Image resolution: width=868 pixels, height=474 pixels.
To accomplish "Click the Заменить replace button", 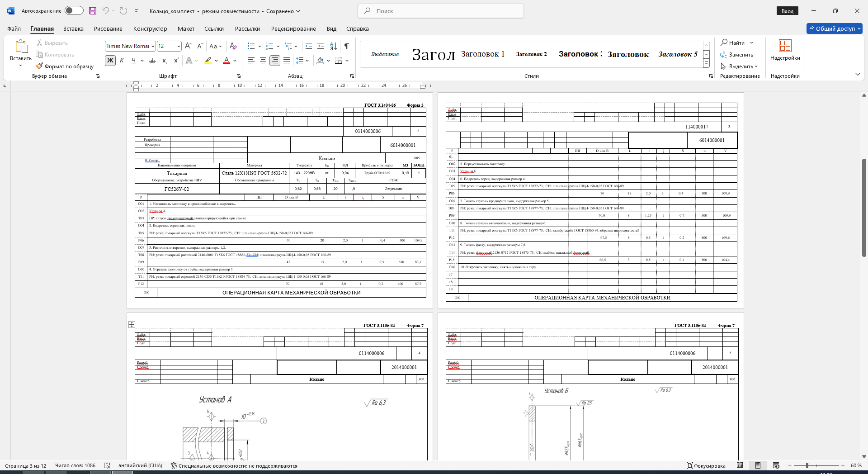I will [737, 55].
